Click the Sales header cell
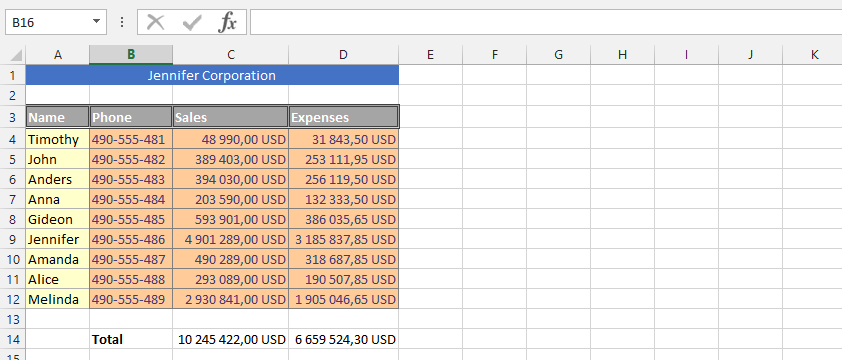Image resolution: width=842 pixels, height=360 pixels. pos(230,117)
